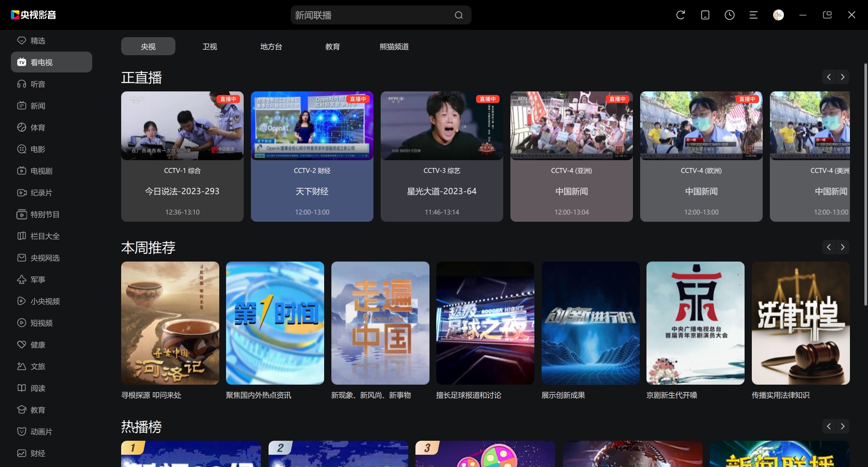Open 栏目大全 from sidebar
Viewport: 868px width, 467px height.
[x=45, y=236]
